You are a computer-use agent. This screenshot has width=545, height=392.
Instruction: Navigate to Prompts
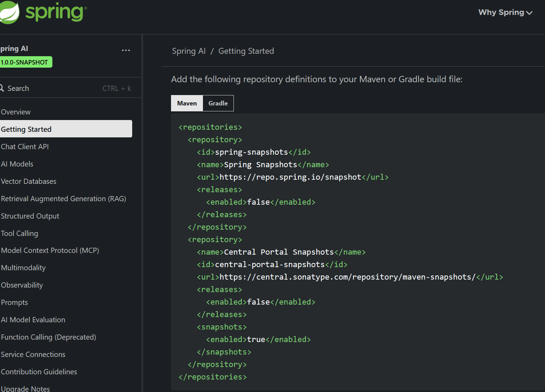point(14,302)
